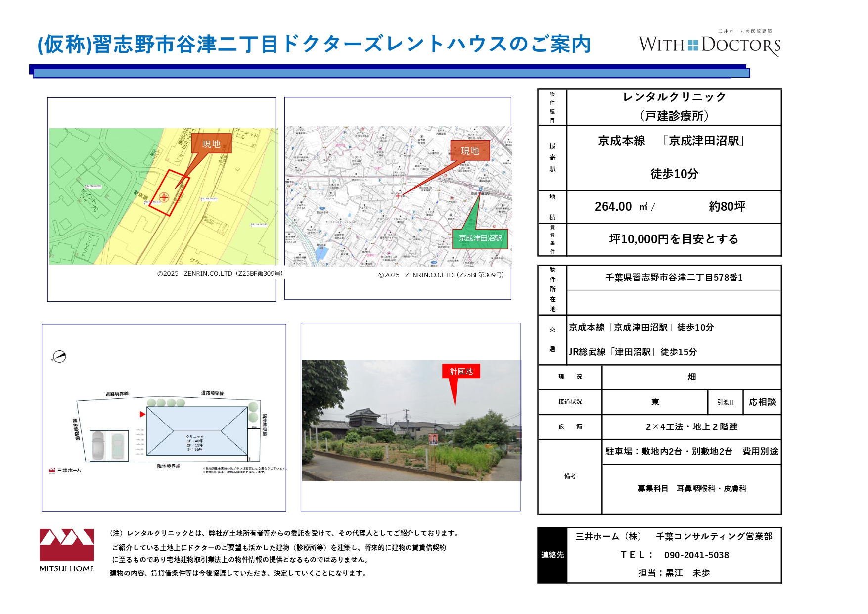
Task: Click the red 計画地 label on photo
Action: (x=461, y=371)
